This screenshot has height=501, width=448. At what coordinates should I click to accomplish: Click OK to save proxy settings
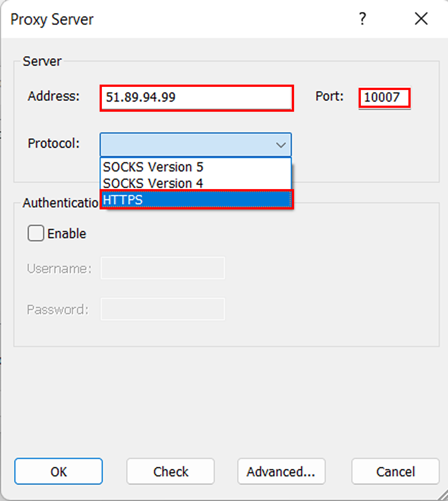click(58, 472)
